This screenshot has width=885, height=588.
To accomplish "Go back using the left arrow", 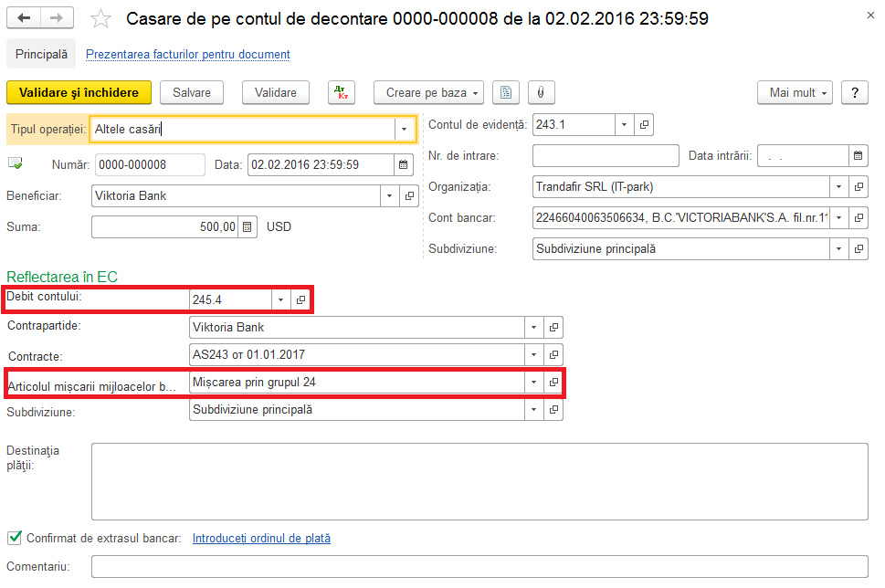I will [25, 18].
